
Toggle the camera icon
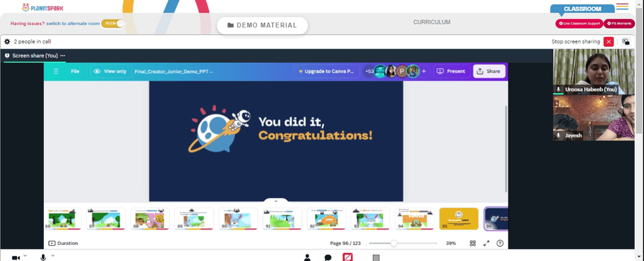[15, 258]
